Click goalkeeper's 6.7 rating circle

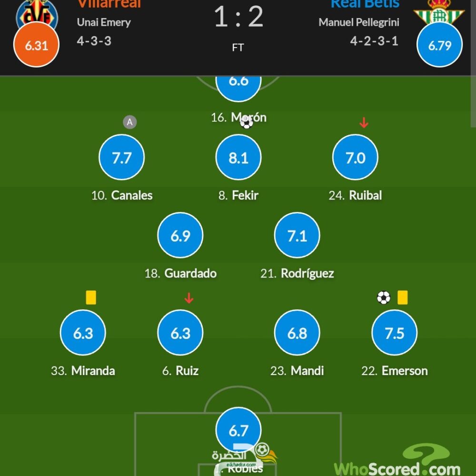(x=238, y=430)
